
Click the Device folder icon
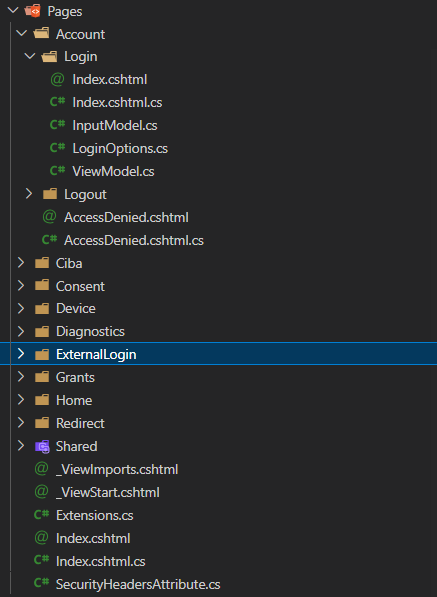(x=42, y=308)
